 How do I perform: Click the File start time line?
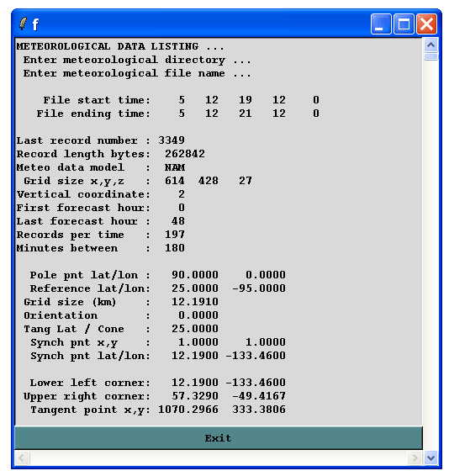click(x=182, y=100)
